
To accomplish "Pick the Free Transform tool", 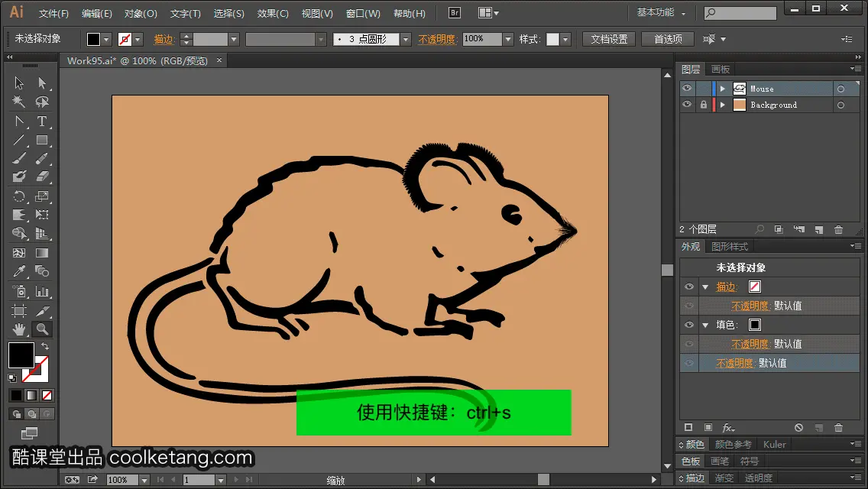I will tap(42, 214).
